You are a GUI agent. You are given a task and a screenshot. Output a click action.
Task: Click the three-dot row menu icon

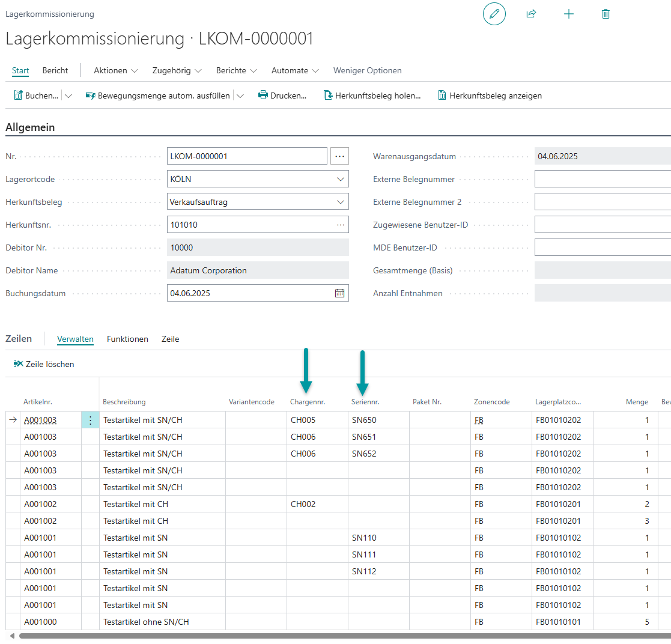[90, 421]
